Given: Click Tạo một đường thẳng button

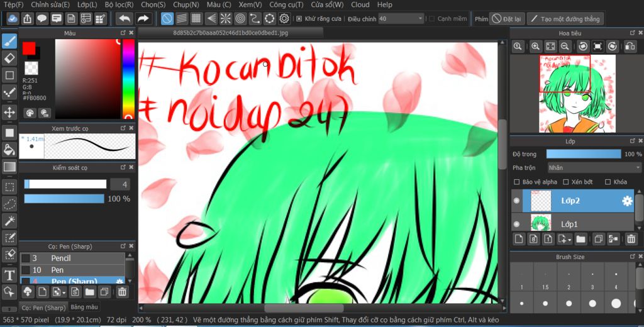Looking at the screenshot, I should pyautogui.click(x=565, y=18).
